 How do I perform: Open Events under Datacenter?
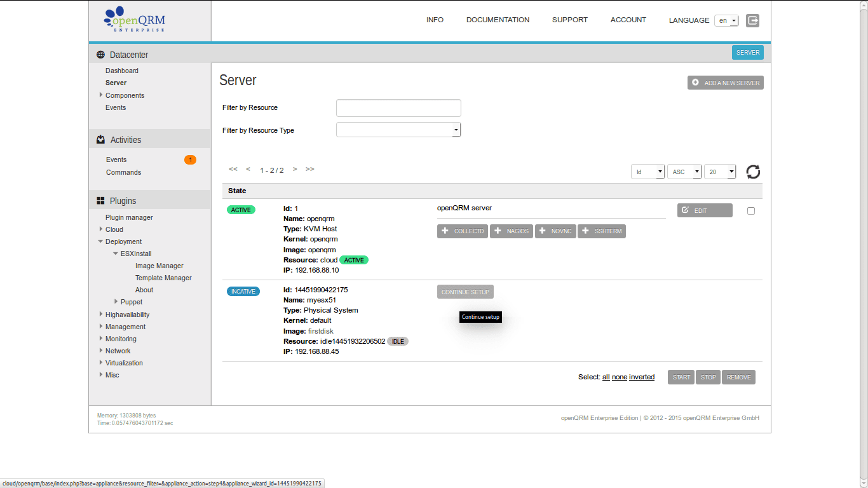(x=116, y=107)
